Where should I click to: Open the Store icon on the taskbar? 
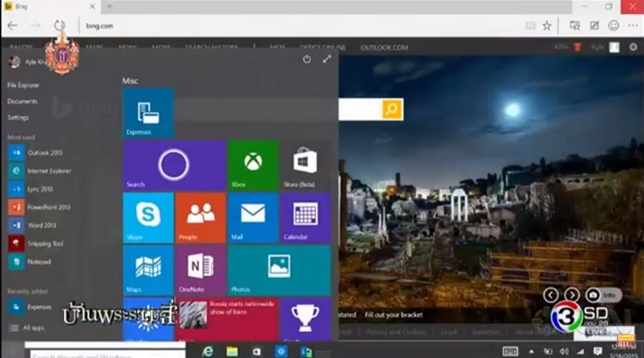(256, 351)
